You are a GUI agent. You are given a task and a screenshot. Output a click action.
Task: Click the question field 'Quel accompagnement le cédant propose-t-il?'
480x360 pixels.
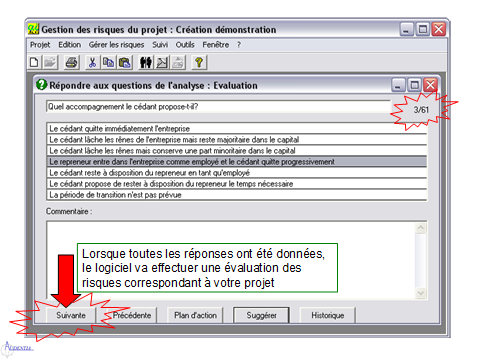click(x=218, y=107)
